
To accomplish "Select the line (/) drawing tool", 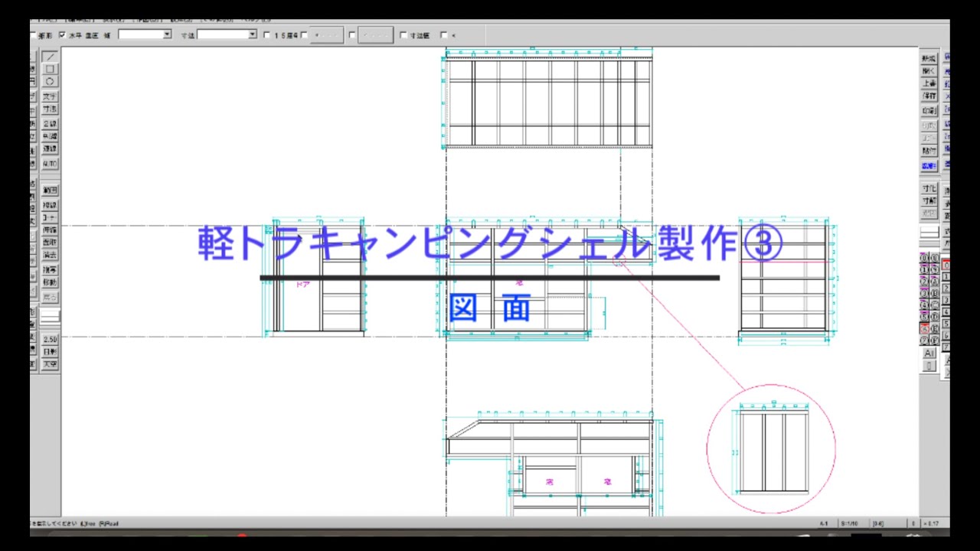I will 50,57.
